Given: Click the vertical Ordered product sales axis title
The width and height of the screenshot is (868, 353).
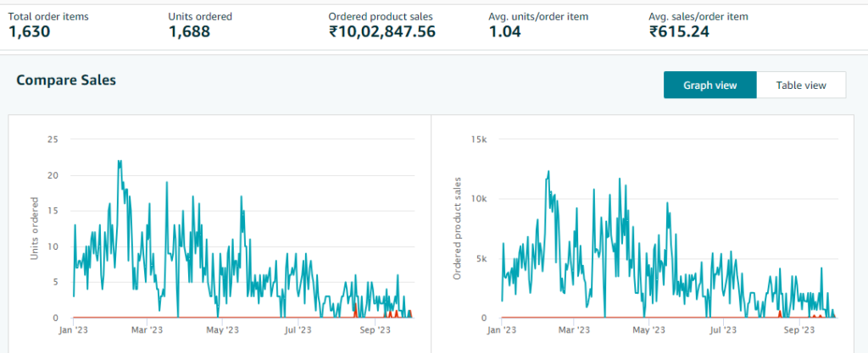Looking at the screenshot, I should pos(457,229).
